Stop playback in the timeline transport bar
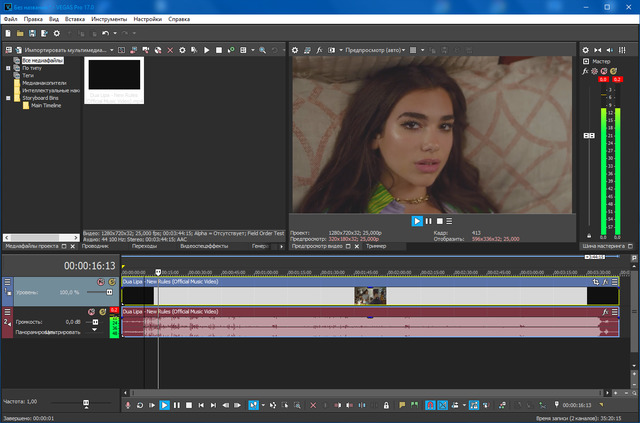 (189, 405)
